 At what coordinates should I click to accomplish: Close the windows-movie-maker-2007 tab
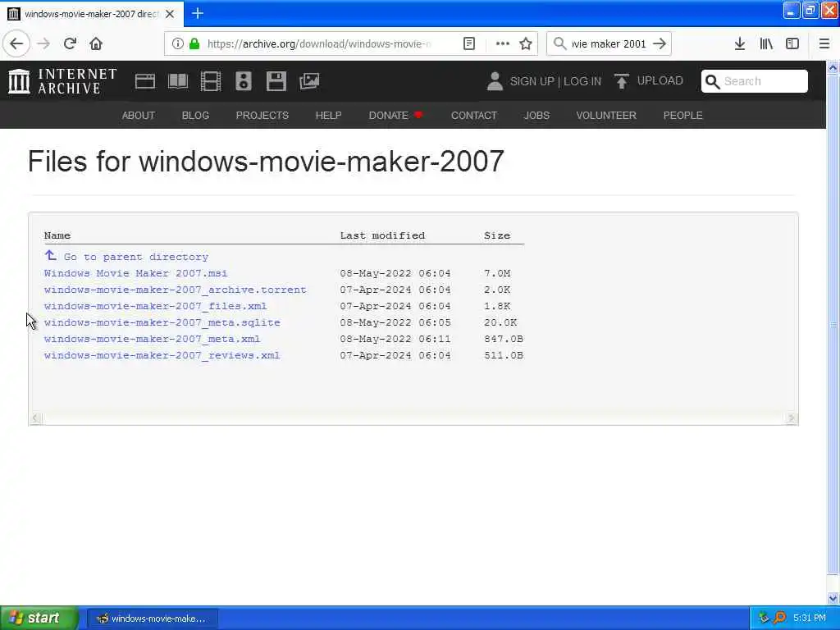[170, 14]
